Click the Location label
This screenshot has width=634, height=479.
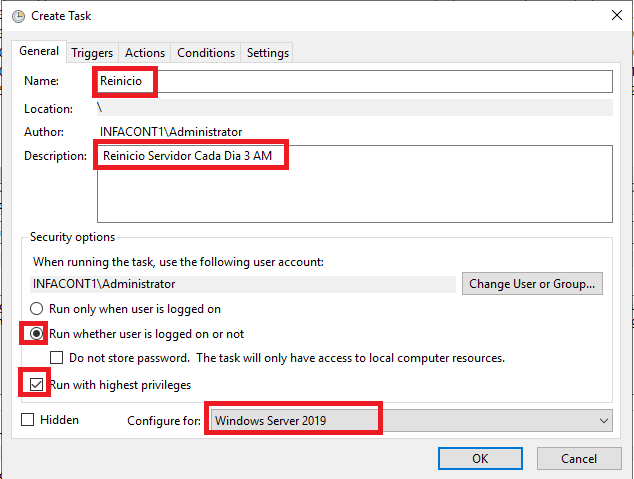(48, 109)
